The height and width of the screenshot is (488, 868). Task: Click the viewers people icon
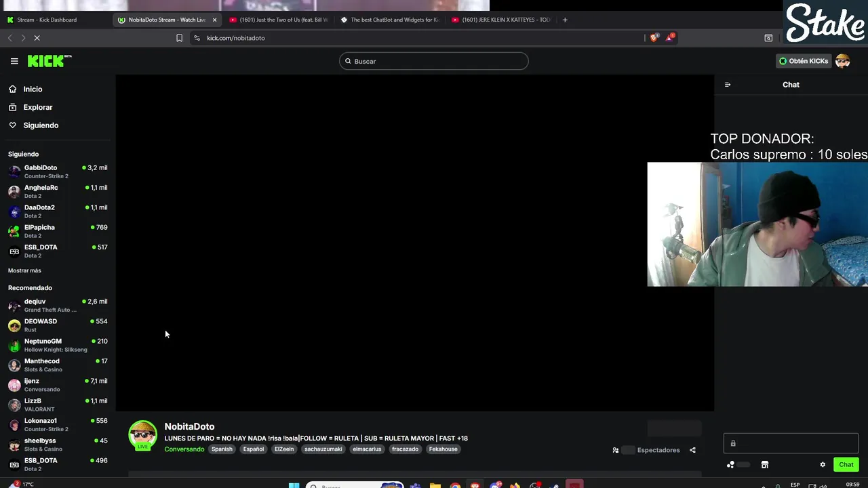(x=616, y=450)
